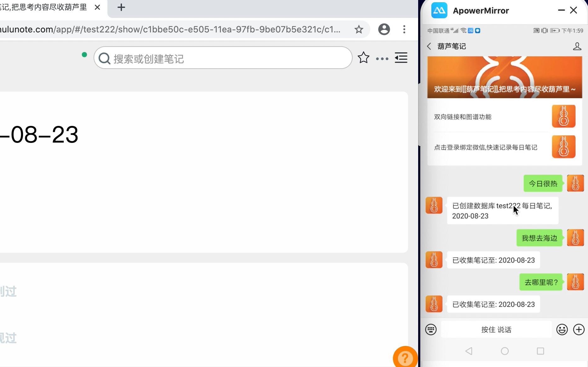Tap the Android recent apps square
588x367 pixels.
540,351
